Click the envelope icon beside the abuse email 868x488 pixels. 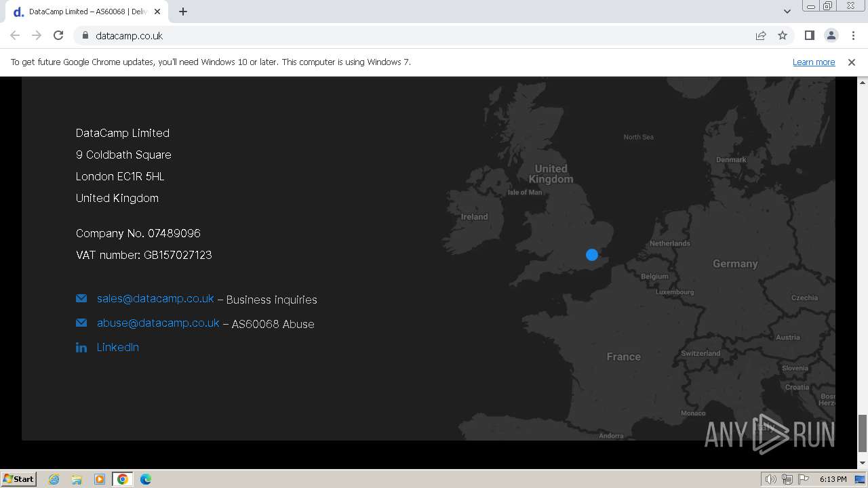81,323
